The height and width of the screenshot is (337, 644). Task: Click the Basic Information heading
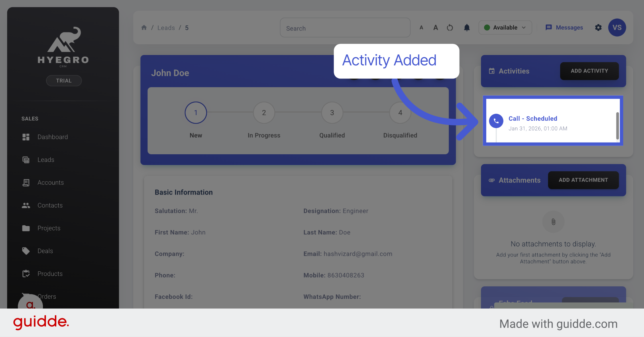point(183,192)
